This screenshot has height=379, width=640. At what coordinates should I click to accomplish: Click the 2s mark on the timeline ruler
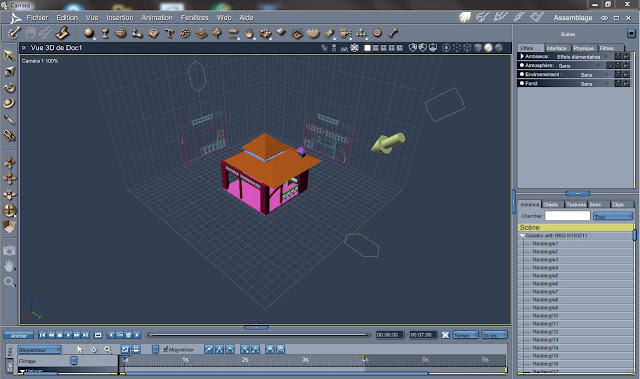click(245, 359)
